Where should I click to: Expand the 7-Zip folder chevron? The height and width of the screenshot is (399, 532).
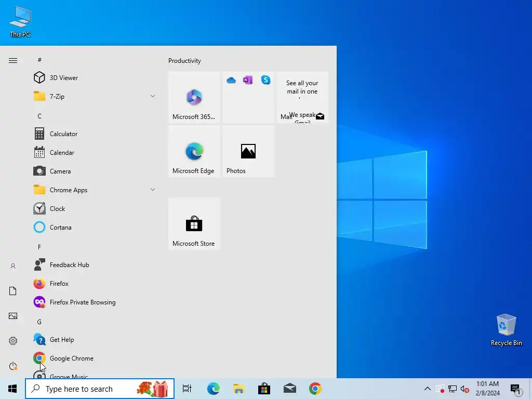click(153, 96)
